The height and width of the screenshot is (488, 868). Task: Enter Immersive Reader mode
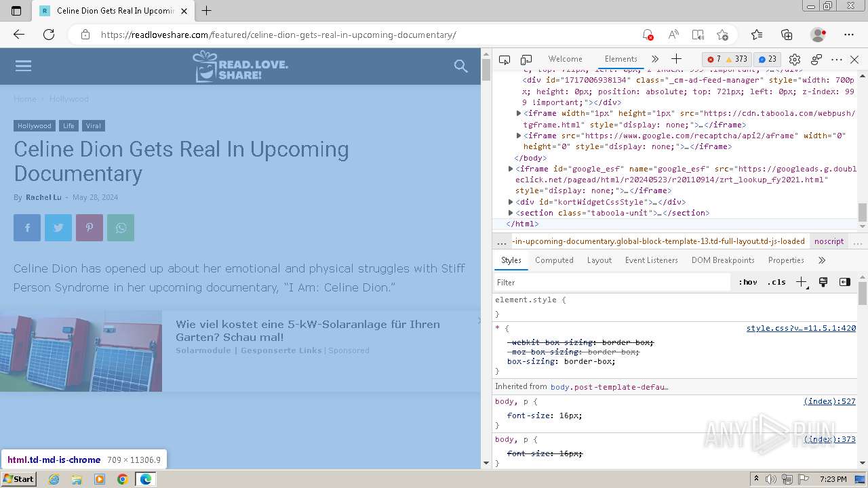click(x=698, y=35)
